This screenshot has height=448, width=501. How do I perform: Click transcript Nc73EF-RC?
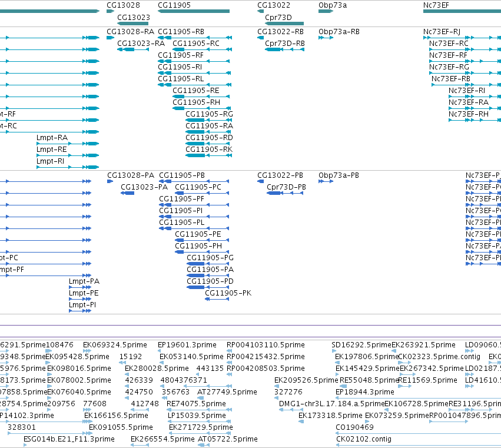(449, 44)
